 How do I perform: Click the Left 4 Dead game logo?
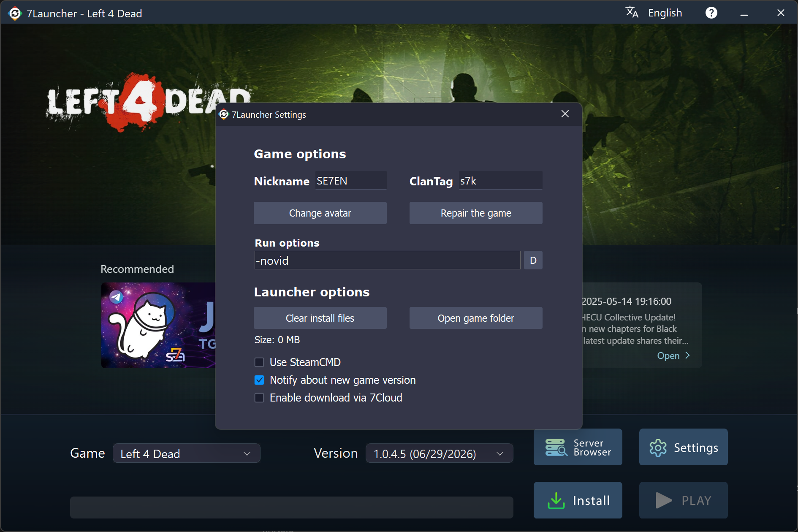tap(149, 102)
